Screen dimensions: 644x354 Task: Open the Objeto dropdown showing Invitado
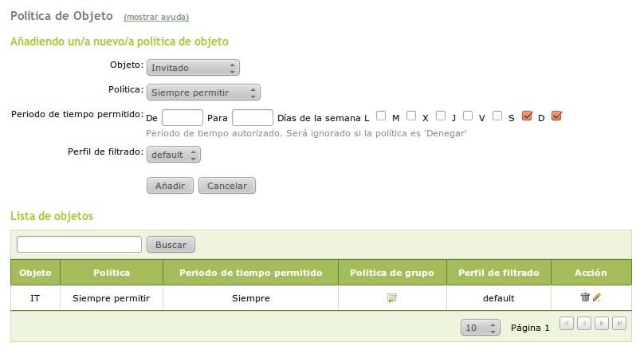coord(193,68)
